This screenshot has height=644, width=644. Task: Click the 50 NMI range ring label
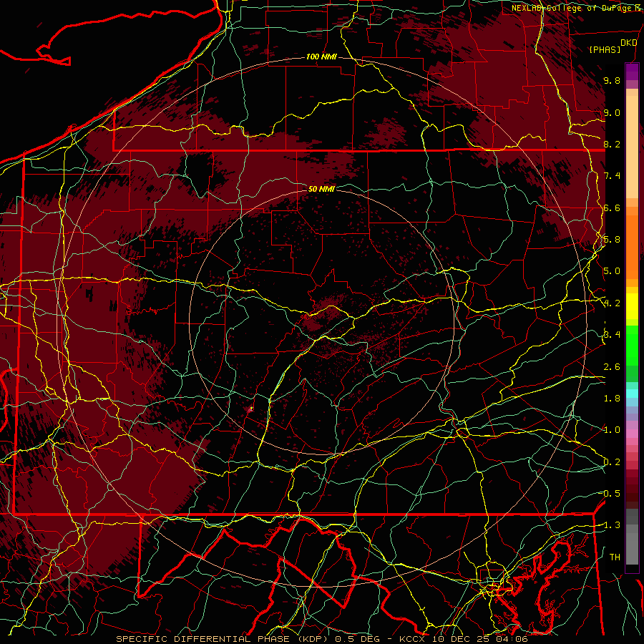coord(321,189)
